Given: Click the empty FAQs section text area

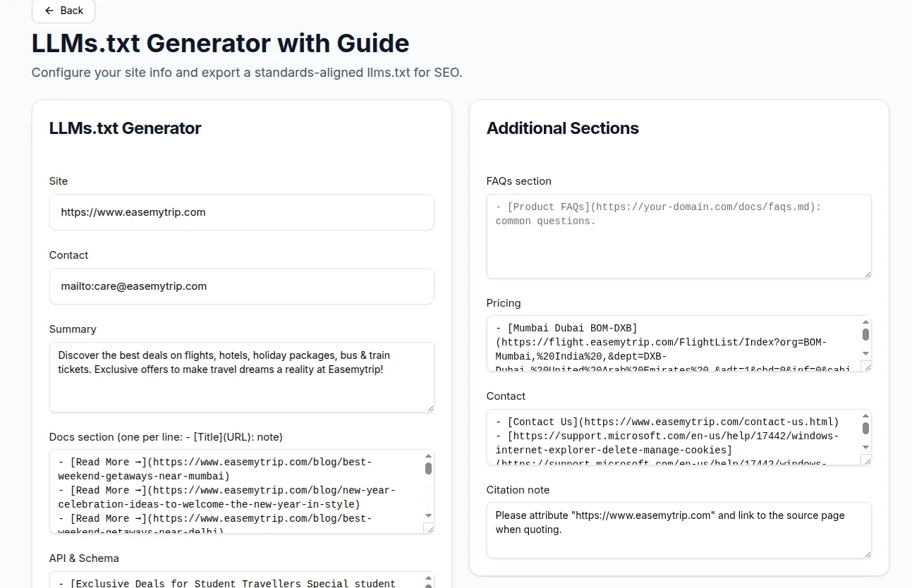Looking at the screenshot, I should [x=679, y=236].
